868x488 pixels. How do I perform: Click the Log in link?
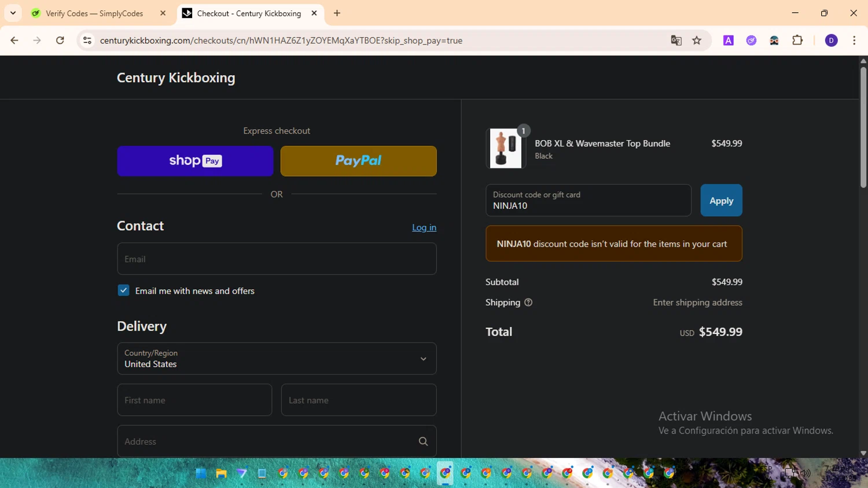(x=424, y=228)
